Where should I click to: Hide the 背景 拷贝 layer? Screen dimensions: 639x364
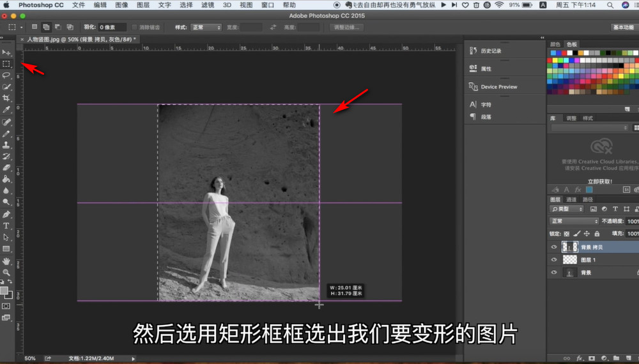coord(554,247)
